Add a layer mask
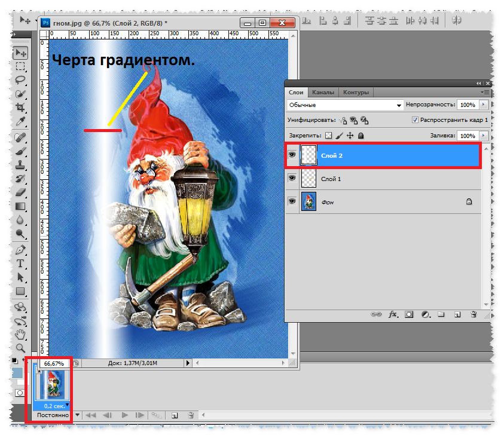This screenshot has width=504, height=438. point(409,314)
